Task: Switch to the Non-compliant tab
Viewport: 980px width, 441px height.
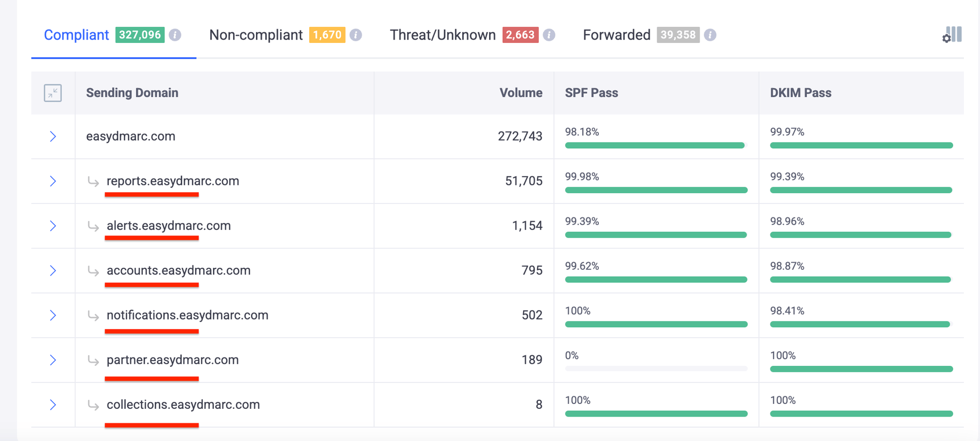Action: [255, 35]
